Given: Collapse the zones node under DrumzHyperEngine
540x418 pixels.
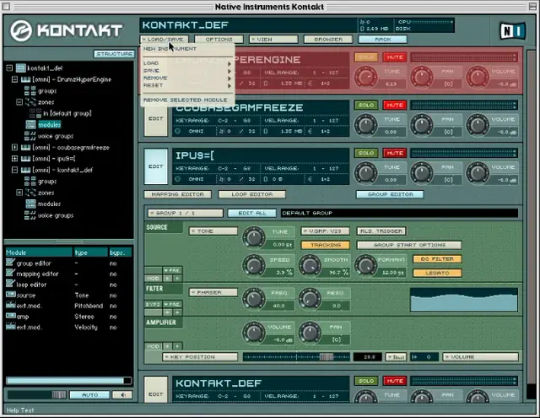Looking at the screenshot, I should tap(20, 102).
